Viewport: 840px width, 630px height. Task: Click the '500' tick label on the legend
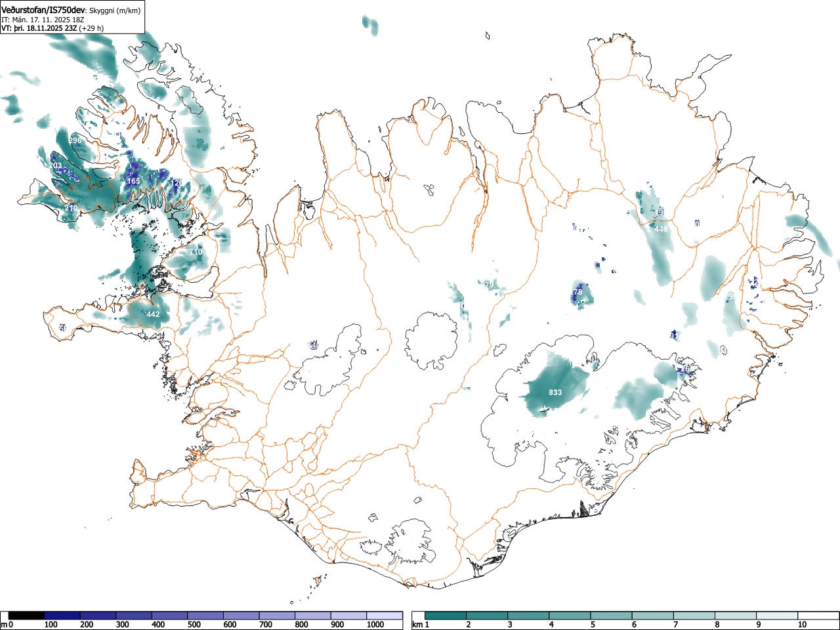(194, 625)
